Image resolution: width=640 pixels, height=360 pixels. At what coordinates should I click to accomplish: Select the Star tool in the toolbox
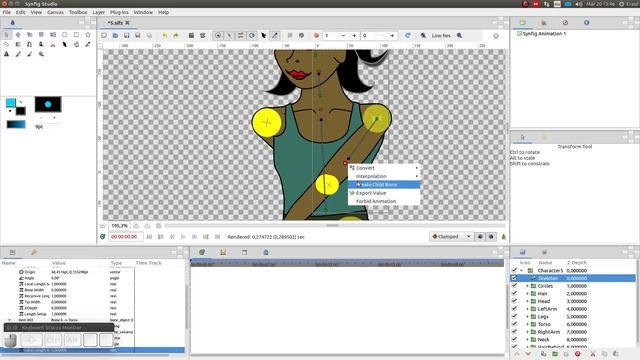(88, 35)
